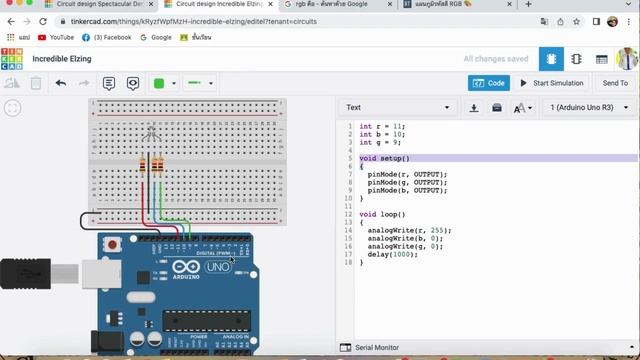
Task: Open the Google bookmark
Action: point(156,38)
